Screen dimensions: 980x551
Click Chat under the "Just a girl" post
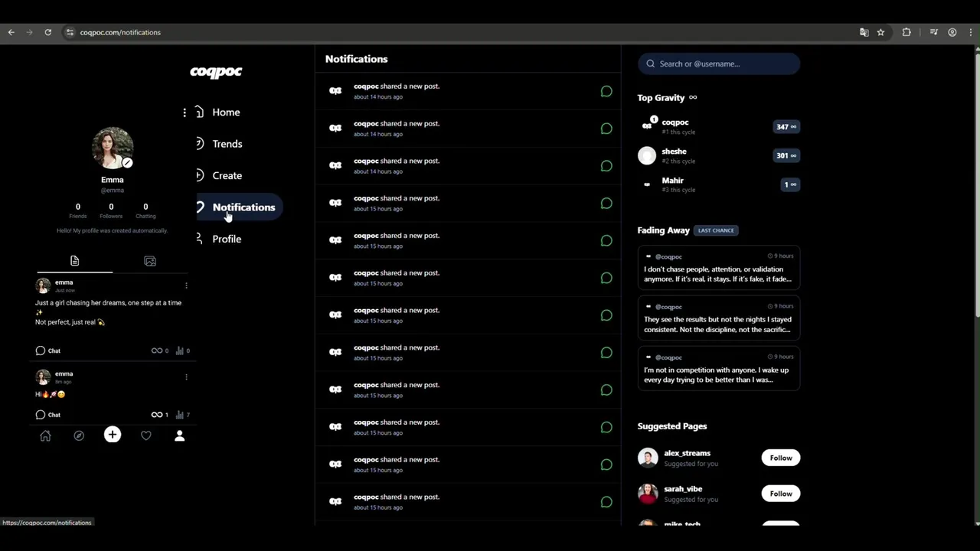coord(48,350)
